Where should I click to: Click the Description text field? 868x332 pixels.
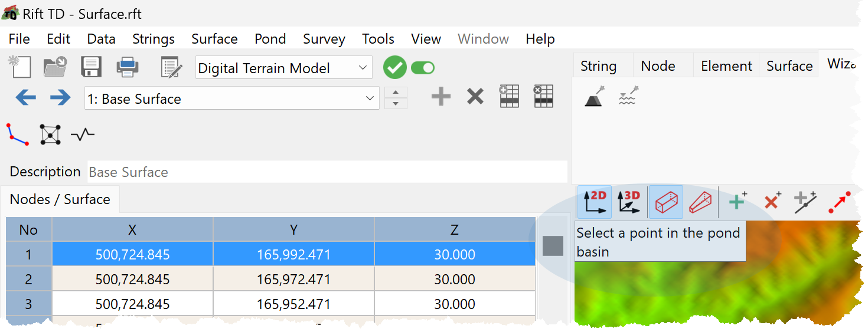click(327, 172)
